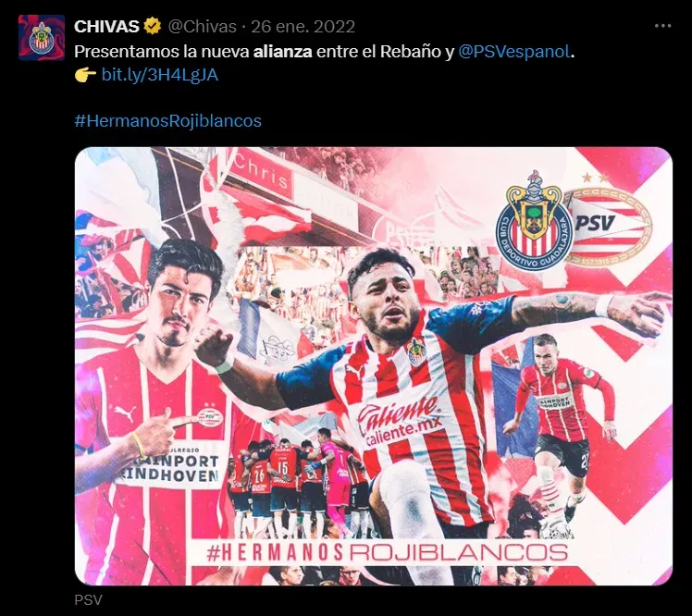Click the PSV logo in image

click(x=610, y=225)
